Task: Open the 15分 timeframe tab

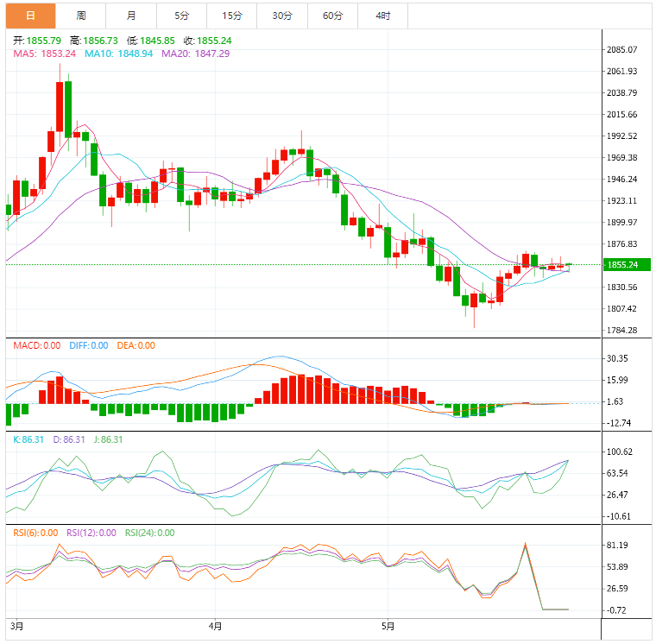Action: pos(232,16)
